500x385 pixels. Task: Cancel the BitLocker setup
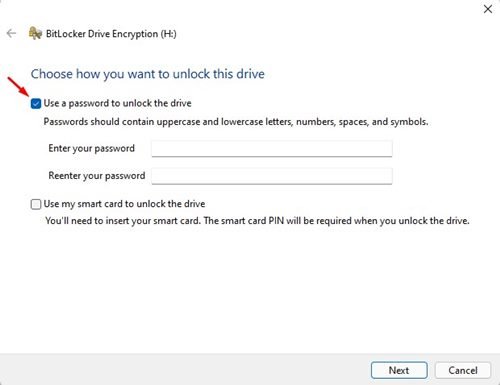(463, 370)
